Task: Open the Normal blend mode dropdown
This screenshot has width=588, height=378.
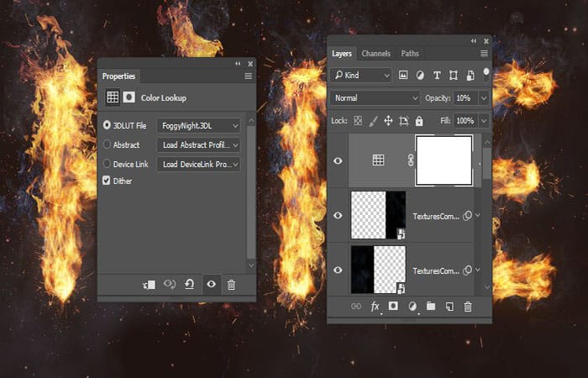Action: tap(375, 98)
